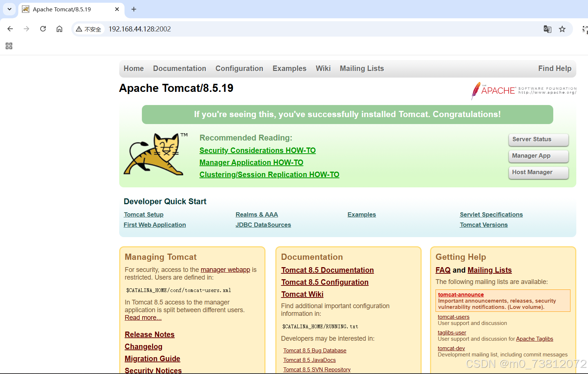Open Tomcat 8.5 Configuration link
588x374 pixels.
pyautogui.click(x=325, y=282)
